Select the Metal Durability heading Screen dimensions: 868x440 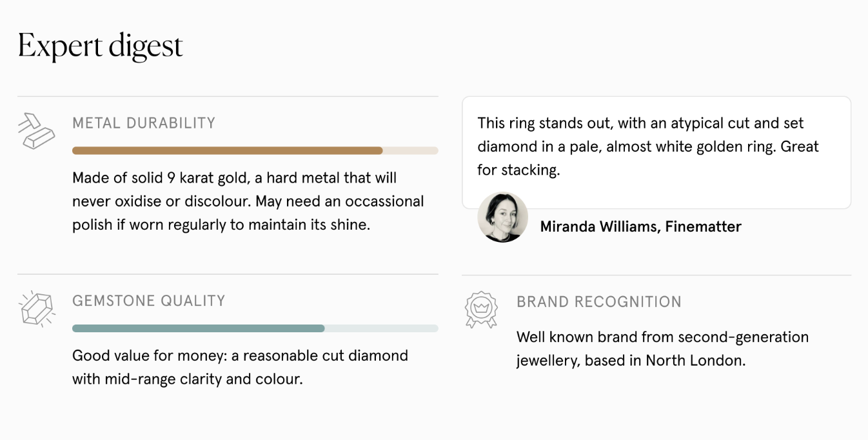(x=144, y=123)
